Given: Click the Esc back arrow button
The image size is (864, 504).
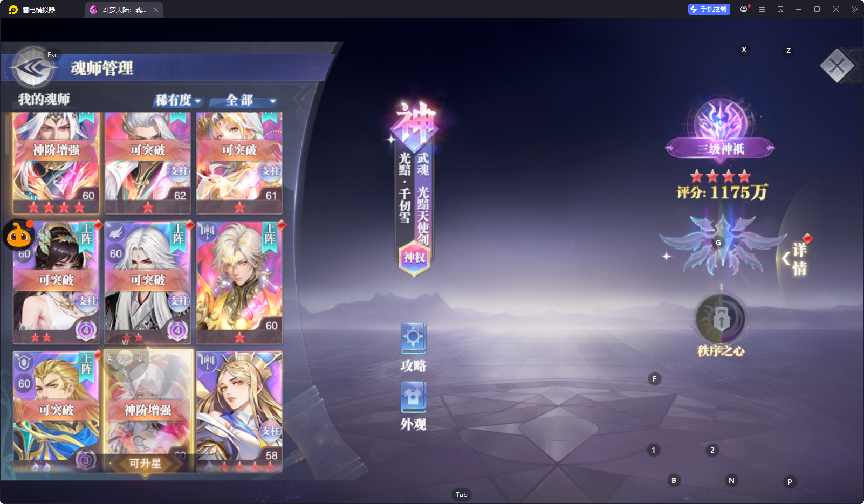Looking at the screenshot, I should pyautogui.click(x=33, y=68).
